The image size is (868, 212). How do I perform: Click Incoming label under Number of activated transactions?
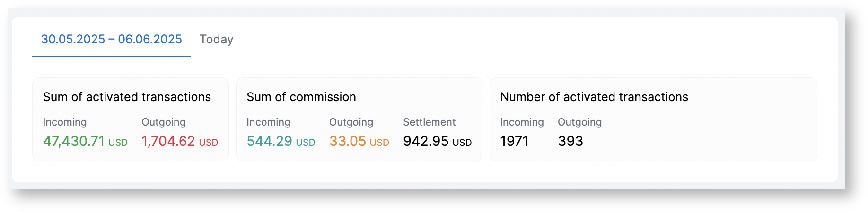point(522,122)
